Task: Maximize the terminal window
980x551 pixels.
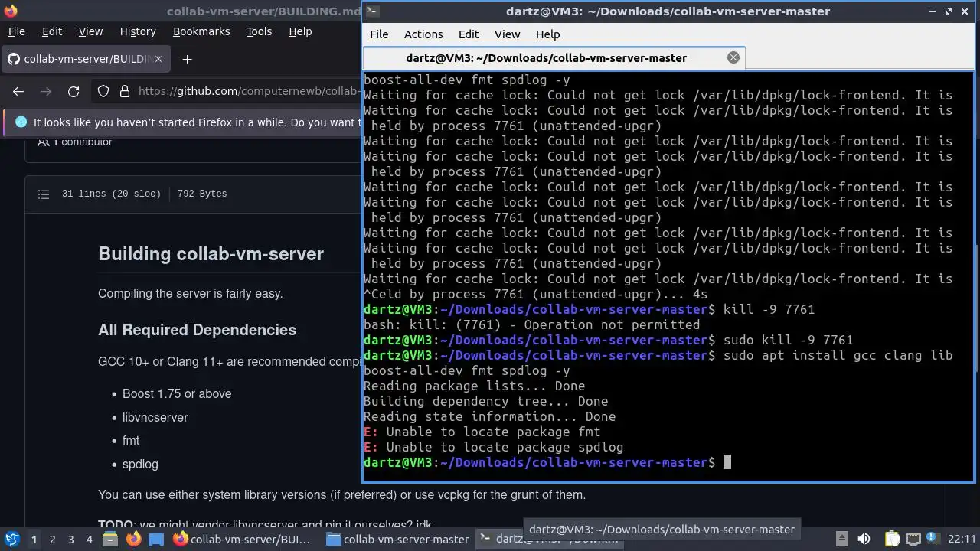Action: tap(949, 11)
